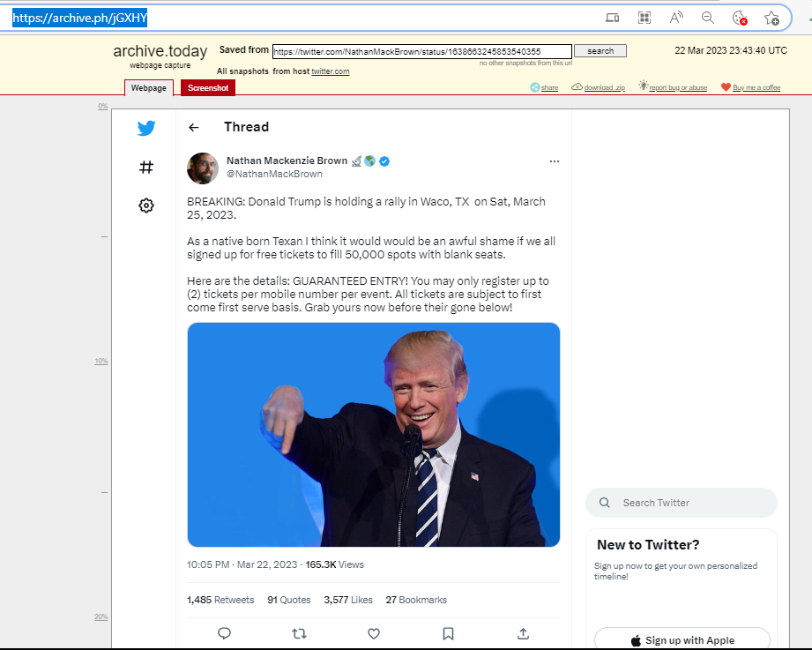Click the archive.today search button

600,51
